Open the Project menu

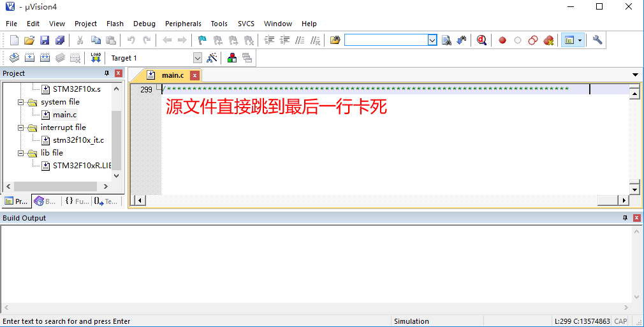(85, 24)
